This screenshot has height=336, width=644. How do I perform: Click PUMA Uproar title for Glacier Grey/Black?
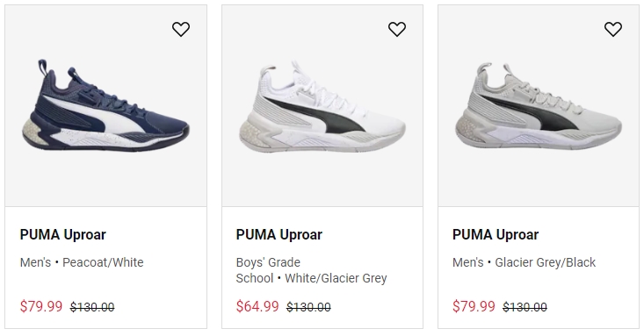point(496,234)
